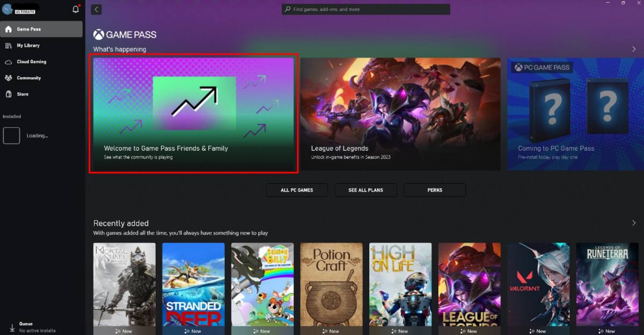Image resolution: width=644 pixels, height=335 pixels.
Task: Click the SEE ALL PLANS button
Action: [x=365, y=190]
